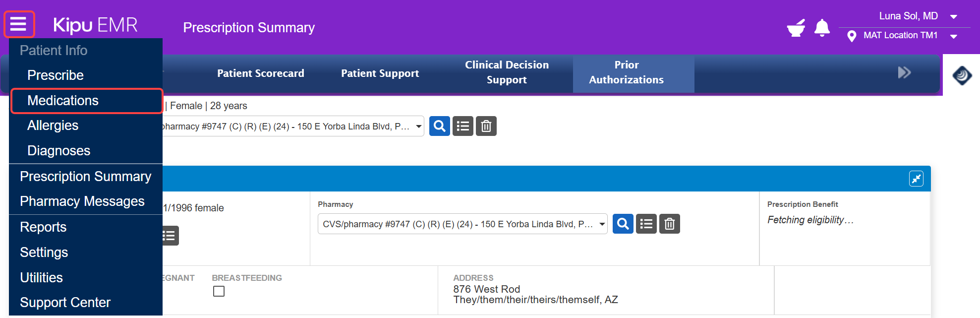Go to Pharmacy Messages

[82, 201]
